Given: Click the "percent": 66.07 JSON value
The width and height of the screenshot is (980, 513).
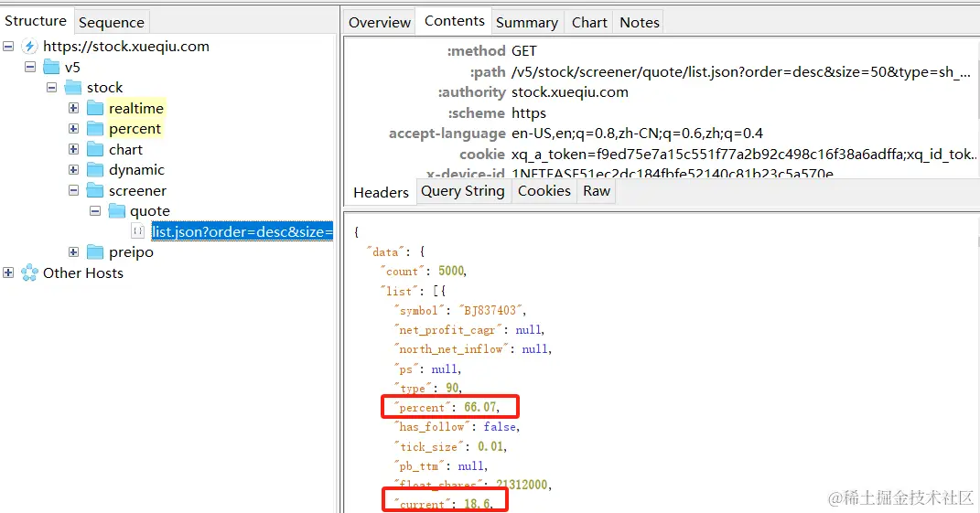Looking at the screenshot, I should click(x=481, y=408).
